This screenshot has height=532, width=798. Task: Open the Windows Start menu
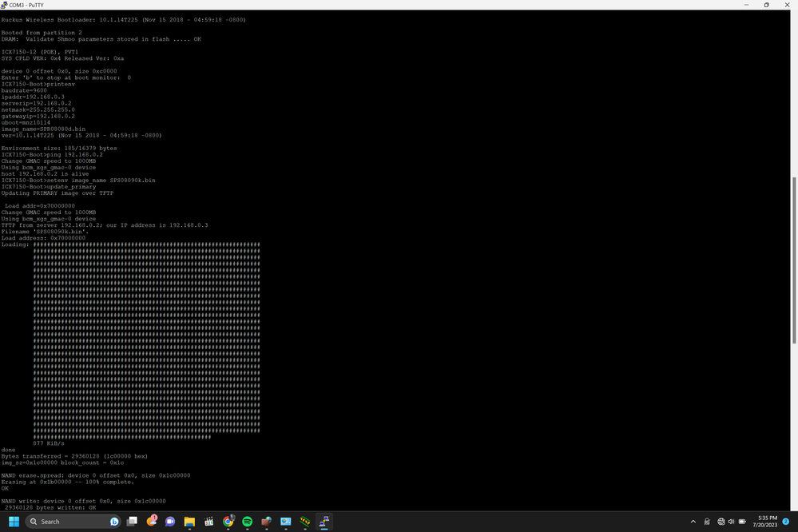(x=13, y=522)
